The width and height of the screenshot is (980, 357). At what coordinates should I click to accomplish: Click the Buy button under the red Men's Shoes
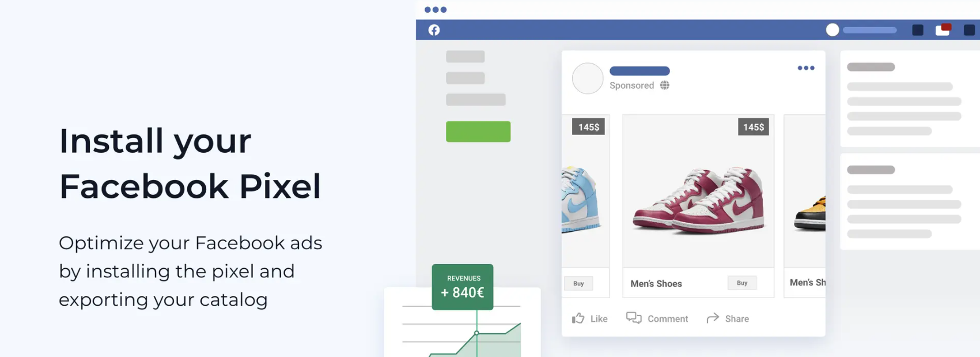pyautogui.click(x=742, y=283)
